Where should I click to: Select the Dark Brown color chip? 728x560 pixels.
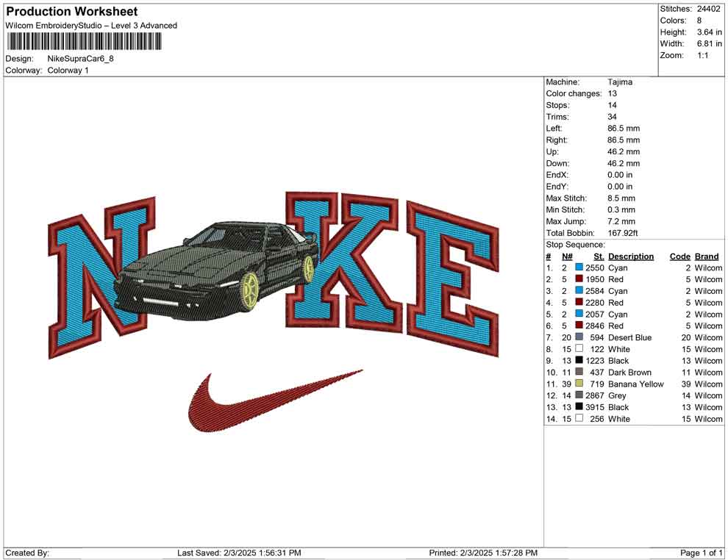[579, 373]
